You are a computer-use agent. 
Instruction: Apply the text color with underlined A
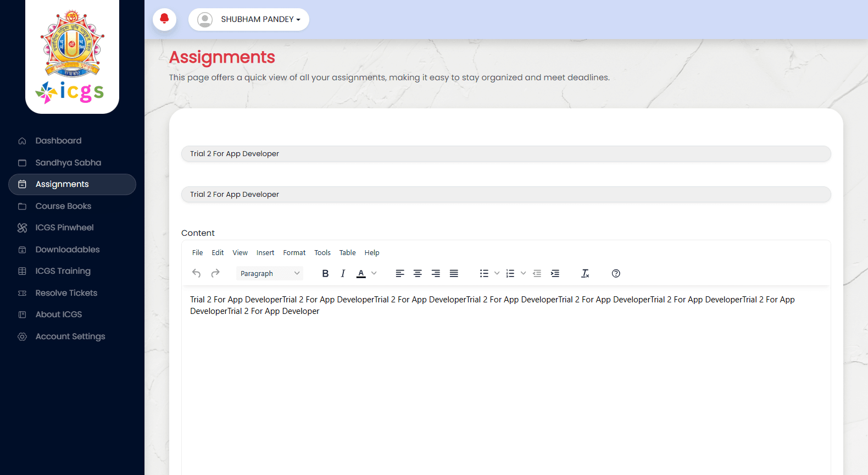pyautogui.click(x=361, y=273)
